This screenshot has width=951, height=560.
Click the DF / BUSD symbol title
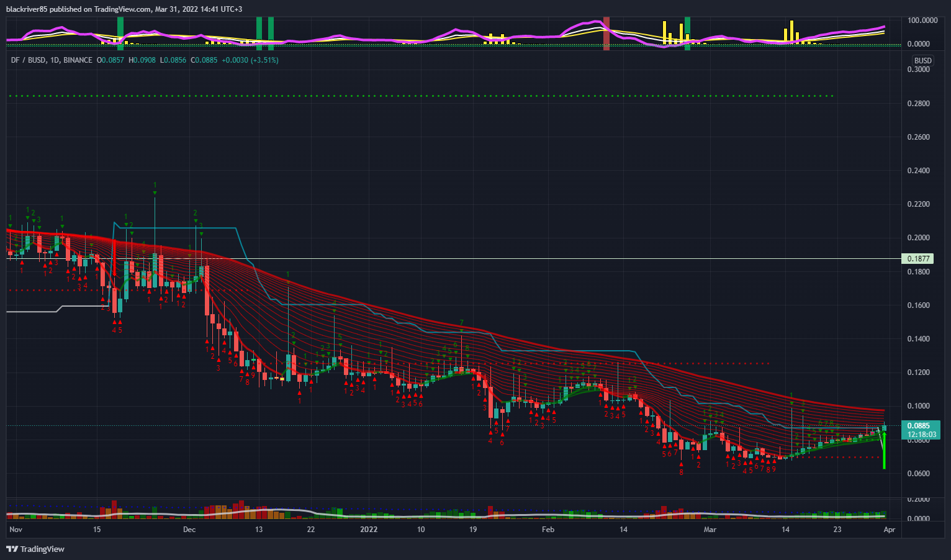(x=29, y=60)
